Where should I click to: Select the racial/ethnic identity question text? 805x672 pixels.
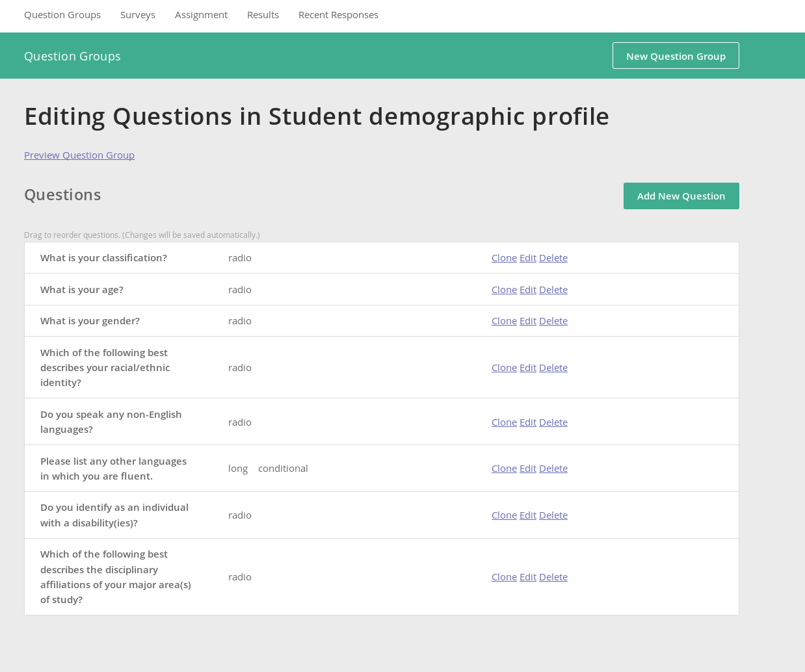click(x=105, y=367)
